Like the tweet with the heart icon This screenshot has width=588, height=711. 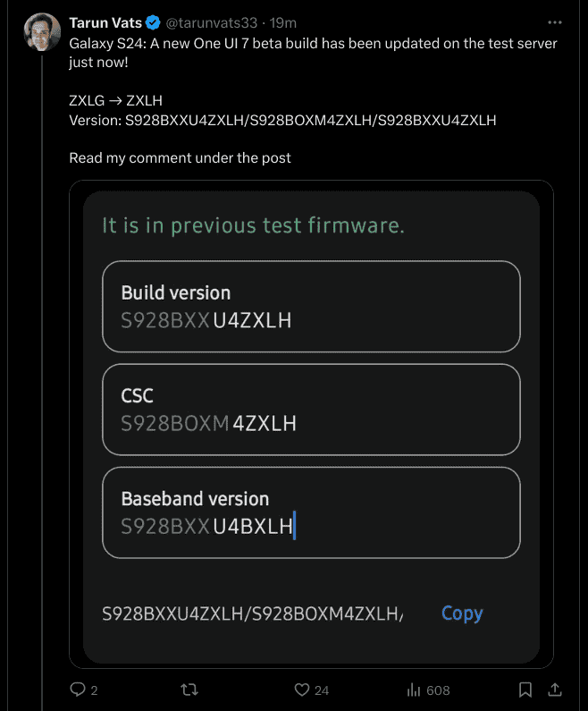[302, 690]
